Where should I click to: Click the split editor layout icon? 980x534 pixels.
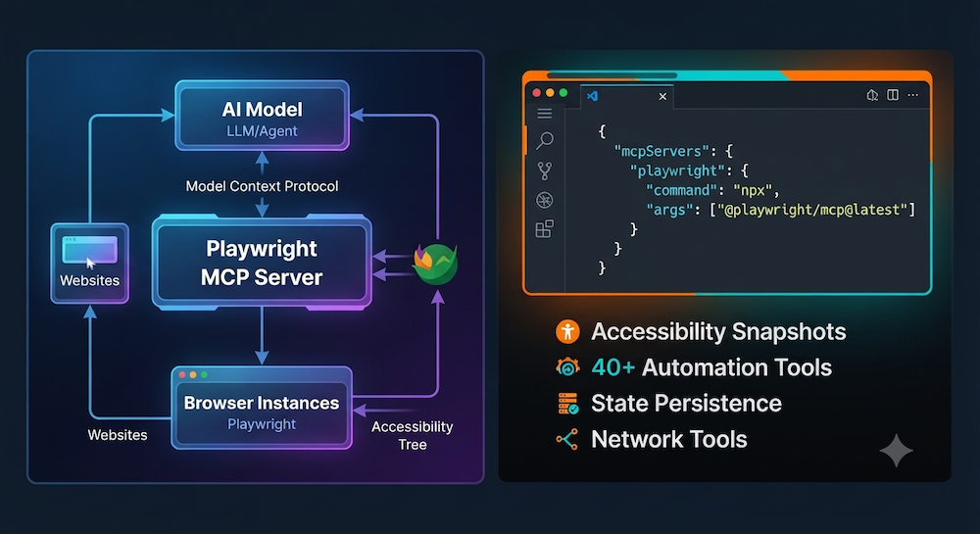893,95
